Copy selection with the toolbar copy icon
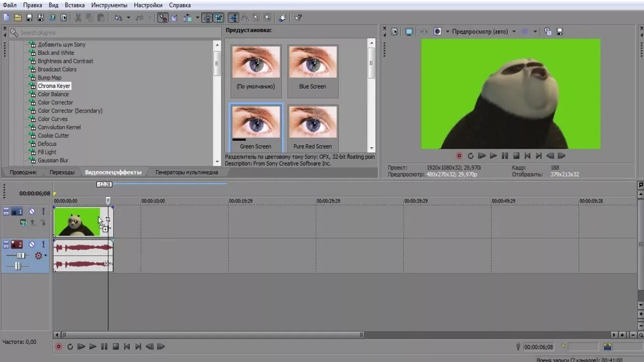 pos(89,18)
